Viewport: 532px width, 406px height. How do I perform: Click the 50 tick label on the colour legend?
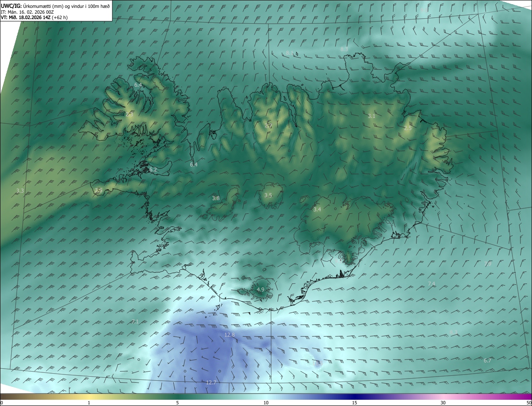(529, 403)
